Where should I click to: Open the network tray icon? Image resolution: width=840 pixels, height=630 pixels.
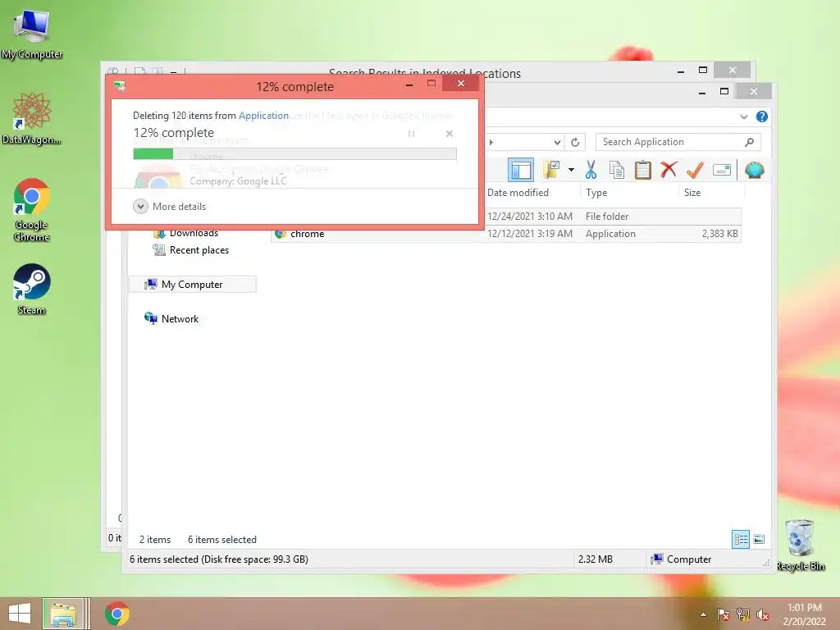click(743, 614)
